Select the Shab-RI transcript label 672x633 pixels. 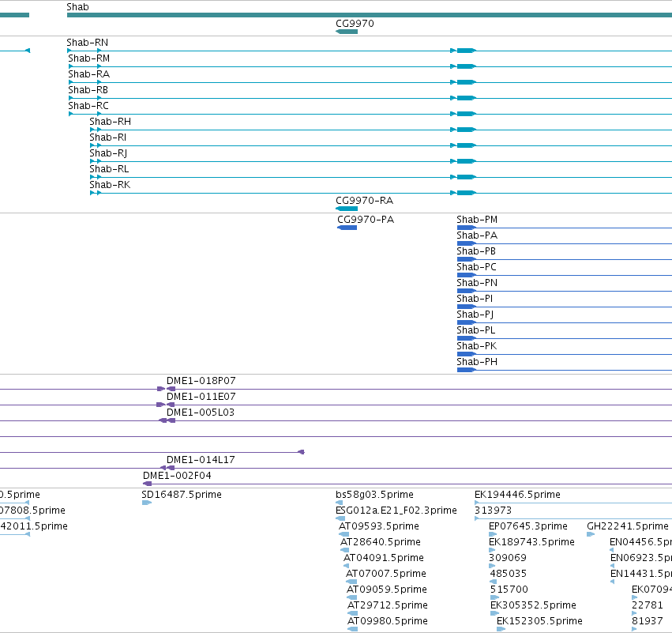pos(107,138)
